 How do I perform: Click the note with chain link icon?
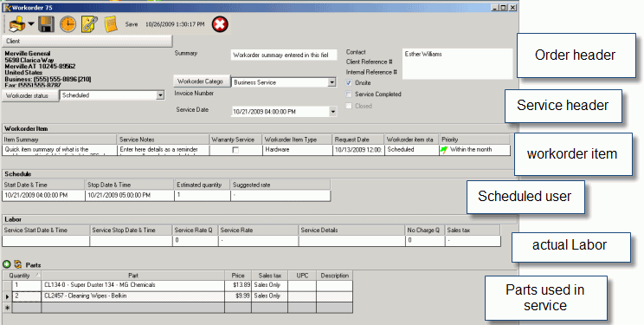(x=89, y=24)
